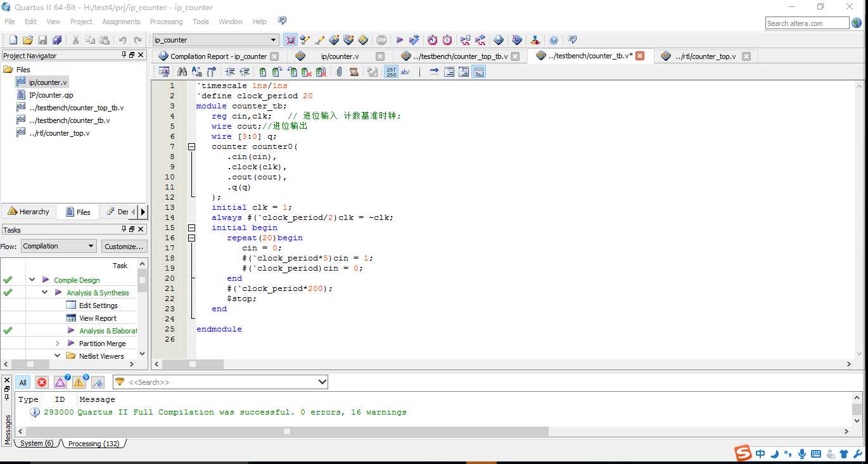Collapse the Compile Design task
This screenshot has width=868, height=464.
click(x=32, y=280)
